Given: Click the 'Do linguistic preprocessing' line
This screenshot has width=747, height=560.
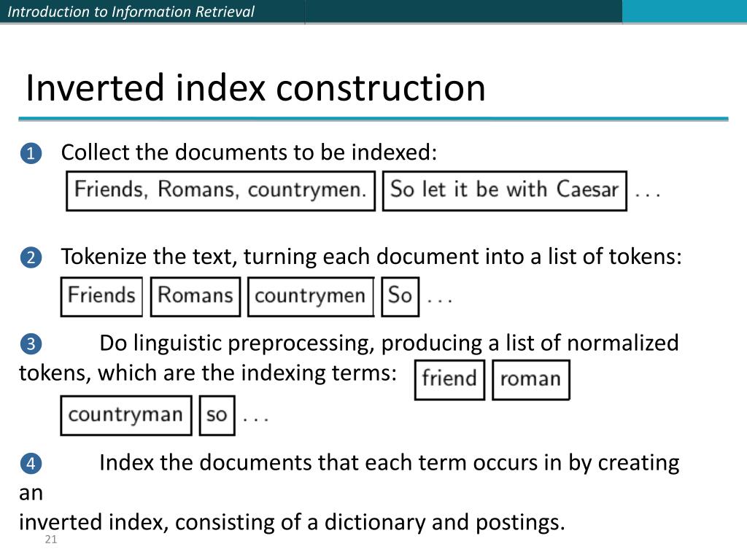Looking at the screenshot, I should click(x=389, y=343).
